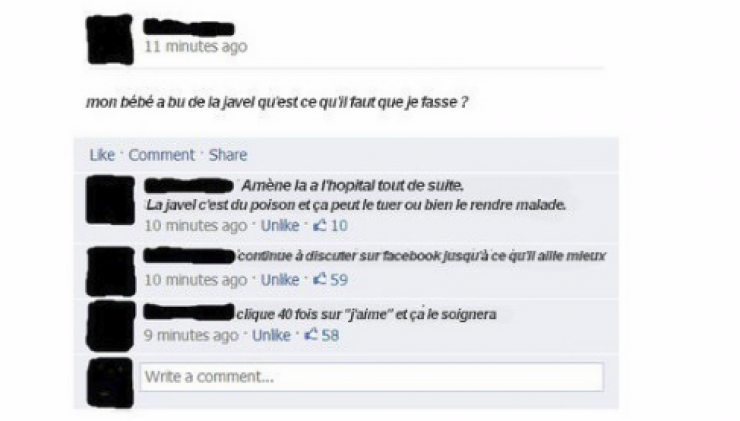
Task: Click the thumbs-up icon showing 59 likes
Action: (320, 279)
